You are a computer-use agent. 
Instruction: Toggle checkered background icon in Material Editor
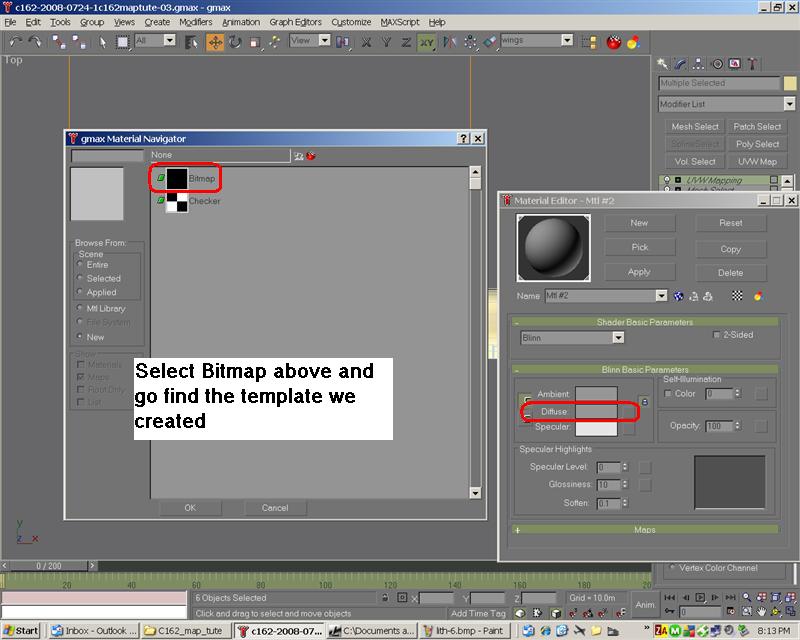point(737,296)
